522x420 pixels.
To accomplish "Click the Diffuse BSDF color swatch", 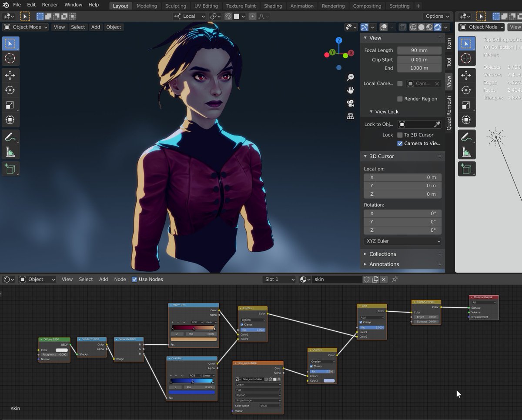I will point(62,350).
